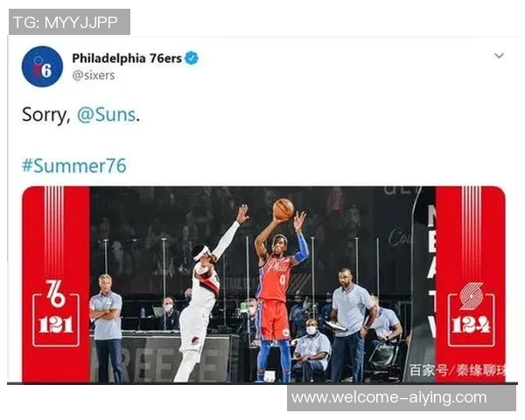The height and width of the screenshot is (420, 525).
Task: Click the TG: MYYJJPP watermark label
Action: [69, 22]
